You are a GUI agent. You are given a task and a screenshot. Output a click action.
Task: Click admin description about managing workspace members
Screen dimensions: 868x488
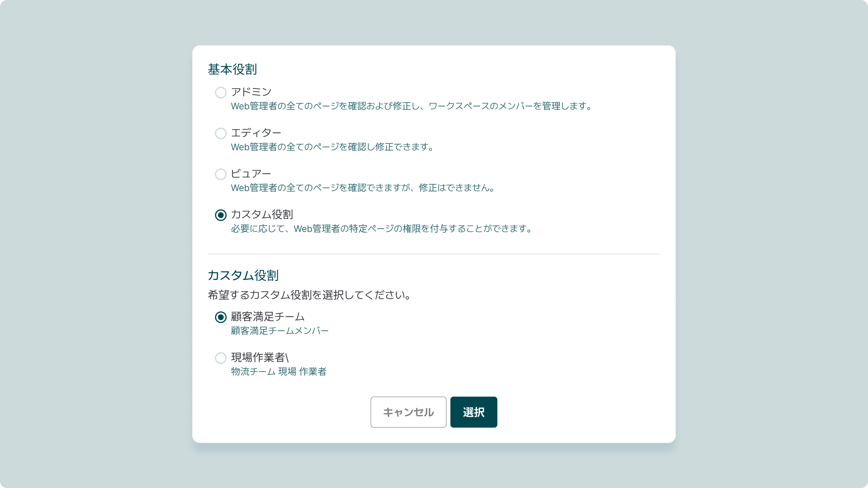point(411,106)
